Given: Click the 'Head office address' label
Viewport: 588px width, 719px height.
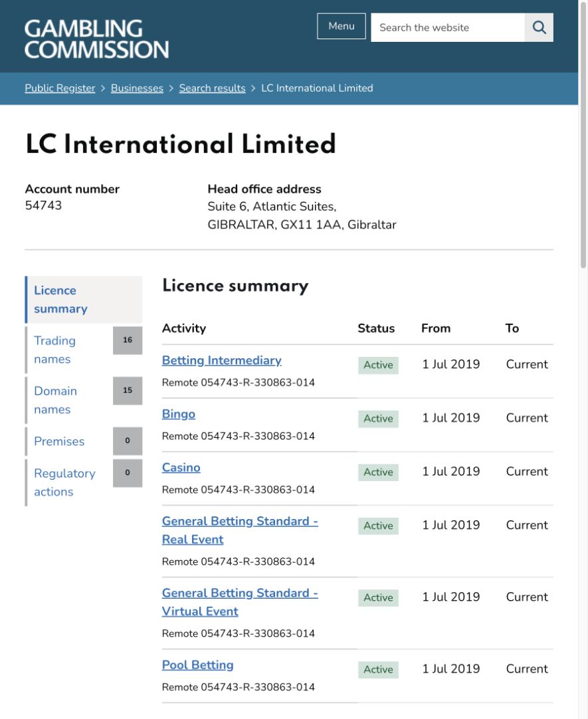Looking at the screenshot, I should 264,189.
